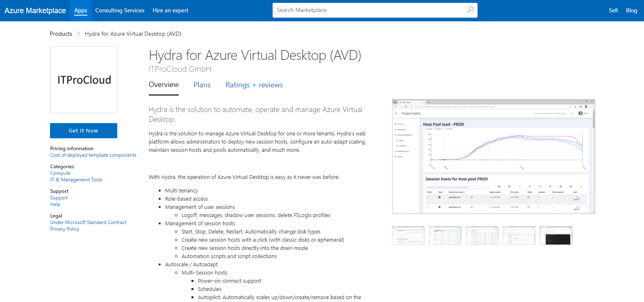Click Hydra for Azure Virtual Desktop breadcrumb text
The image size is (644, 302).
point(133,34)
